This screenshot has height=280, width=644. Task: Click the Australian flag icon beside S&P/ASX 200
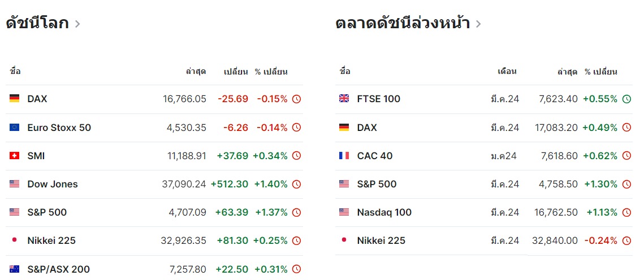point(14,269)
